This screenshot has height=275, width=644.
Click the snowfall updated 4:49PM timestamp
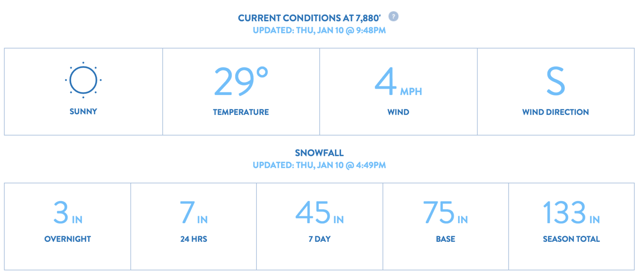click(x=319, y=165)
